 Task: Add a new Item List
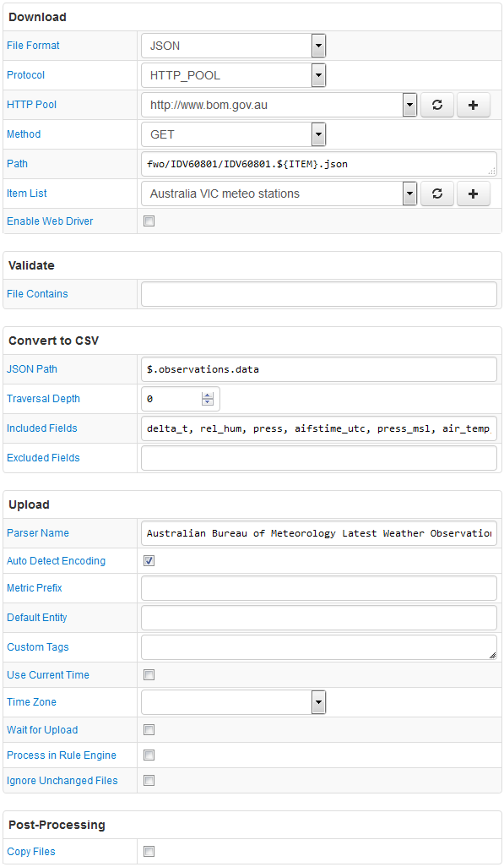[x=473, y=194]
